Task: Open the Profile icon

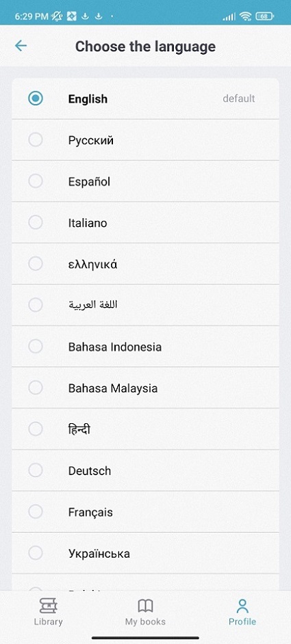Action: 242,606
